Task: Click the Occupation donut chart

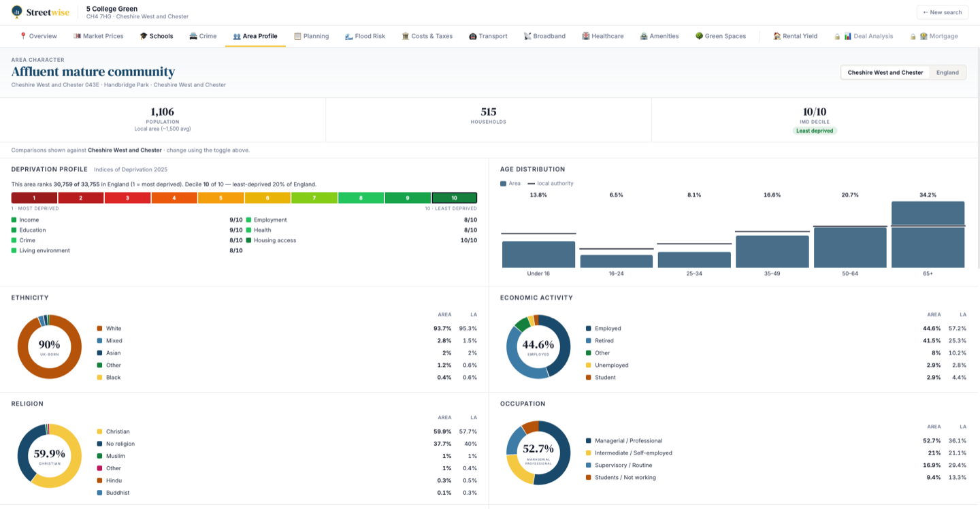Action: pyautogui.click(x=538, y=453)
